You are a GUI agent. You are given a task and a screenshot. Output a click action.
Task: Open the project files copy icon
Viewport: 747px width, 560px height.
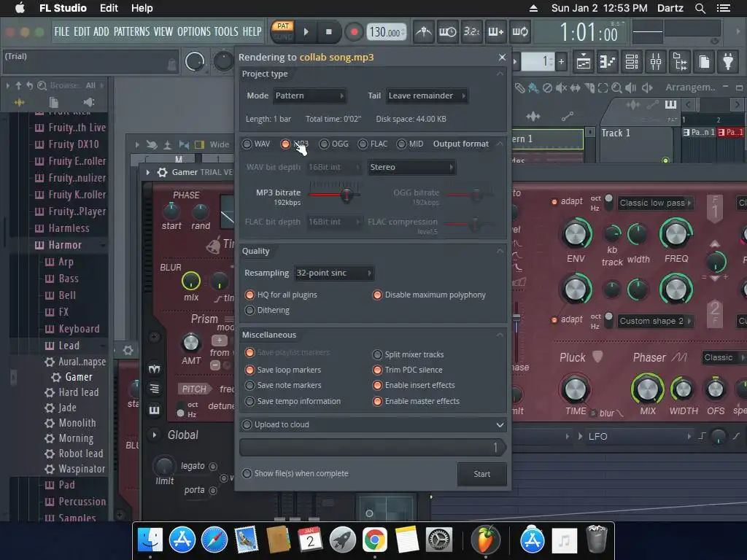coord(704,62)
